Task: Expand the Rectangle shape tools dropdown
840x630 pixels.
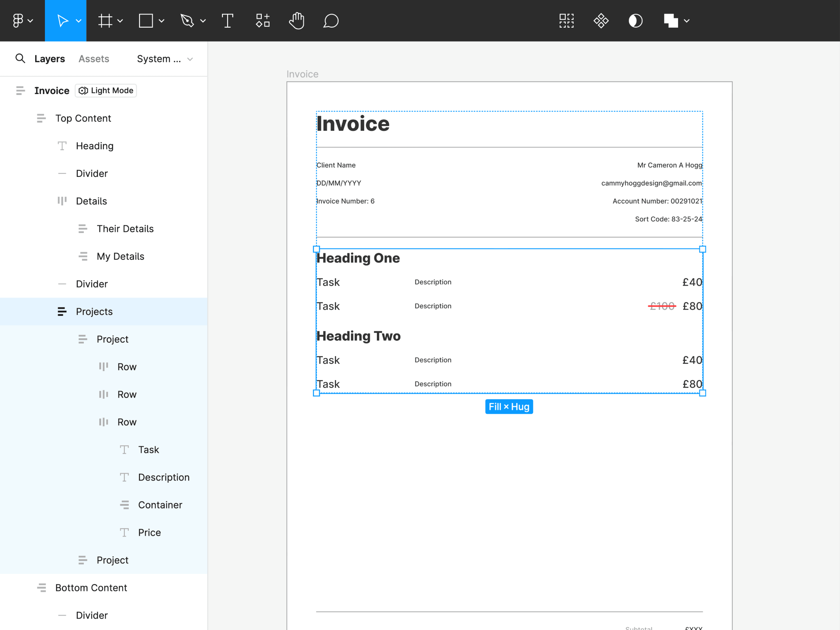Action: point(161,20)
